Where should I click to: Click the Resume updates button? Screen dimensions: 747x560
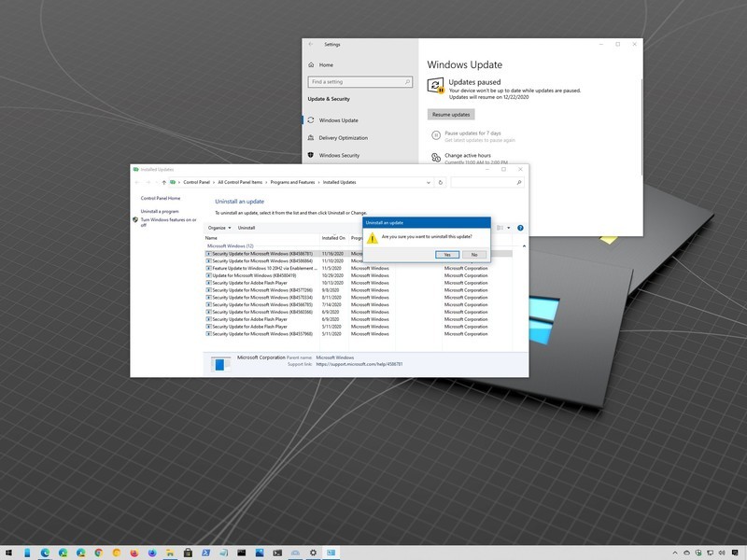point(451,114)
